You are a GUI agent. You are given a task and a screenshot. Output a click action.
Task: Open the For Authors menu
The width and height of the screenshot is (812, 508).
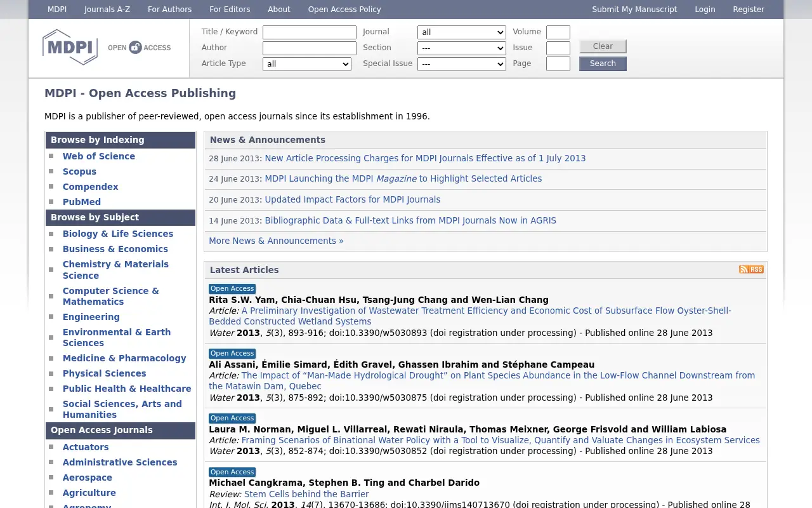169,10
